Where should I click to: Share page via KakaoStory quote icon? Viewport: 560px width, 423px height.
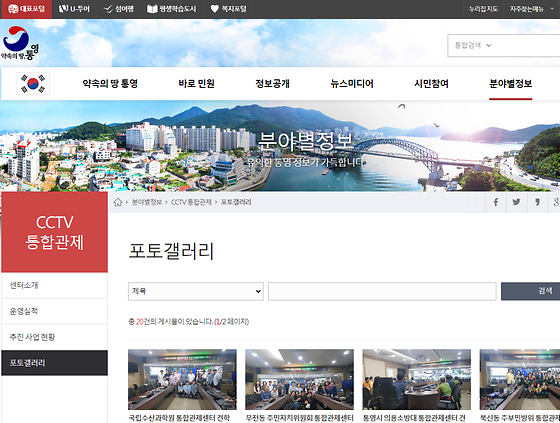click(537, 202)
